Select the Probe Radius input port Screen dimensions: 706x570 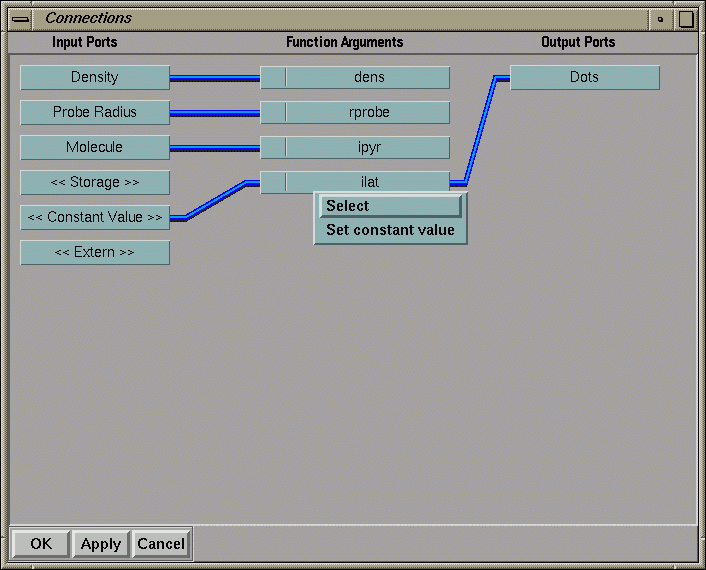[x=95, y=113]
